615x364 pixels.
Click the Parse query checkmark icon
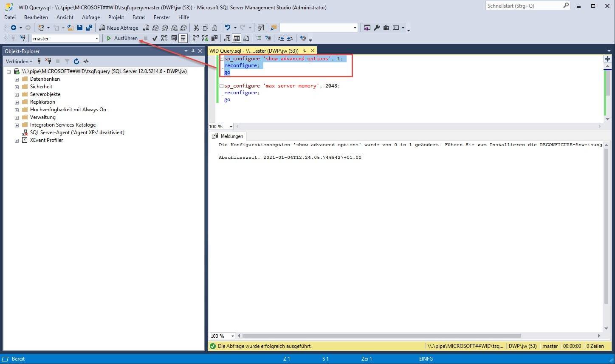pyautogui.click(x=155, y=38)
